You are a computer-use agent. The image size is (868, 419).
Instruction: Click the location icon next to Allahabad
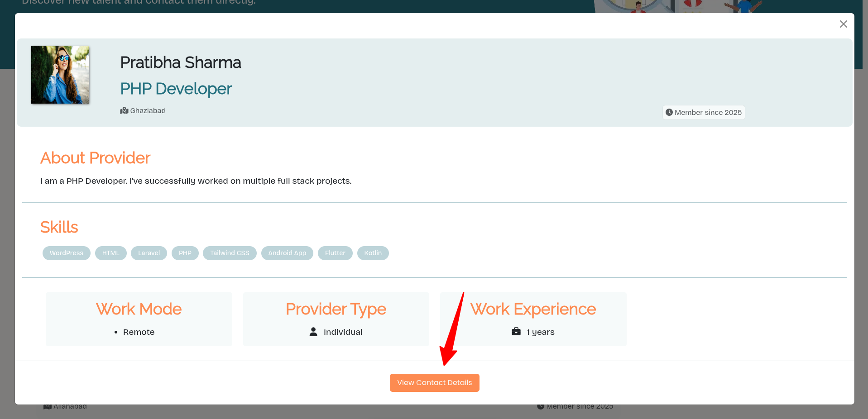click(48, 406)
